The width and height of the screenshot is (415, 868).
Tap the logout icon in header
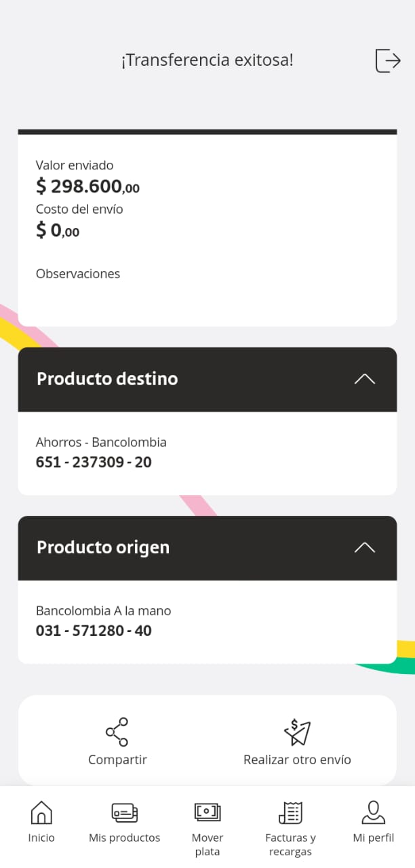(x=388, y=60)
